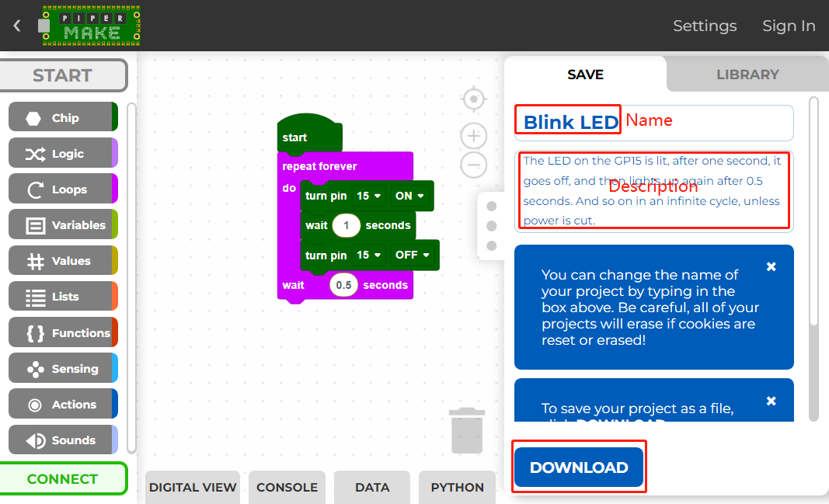Click the save panel vertical scrollbar
Viewport: 829px width, 504px height.
[813, 259]
